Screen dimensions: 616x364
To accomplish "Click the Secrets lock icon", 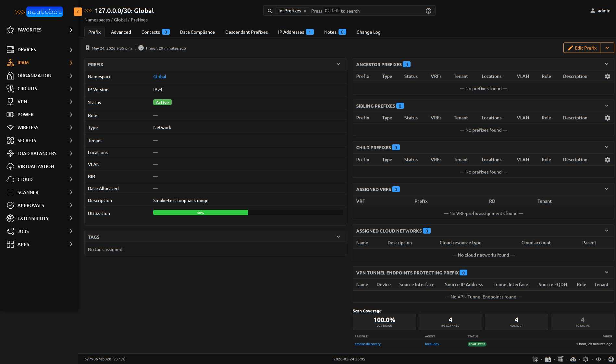I will tap(10, 140).
